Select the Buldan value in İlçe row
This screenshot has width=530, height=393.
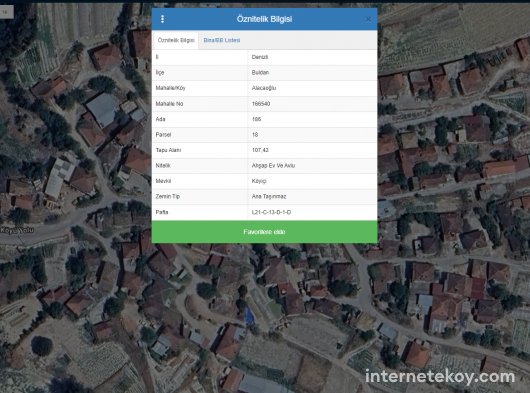[260, 73]
